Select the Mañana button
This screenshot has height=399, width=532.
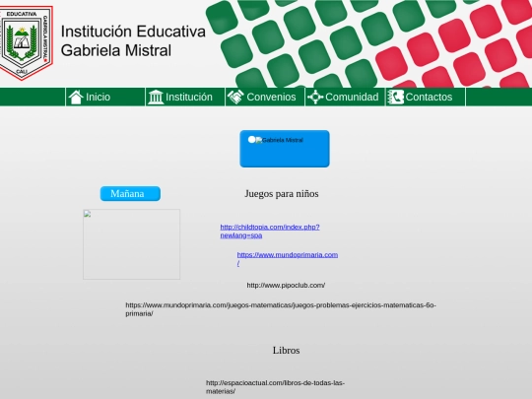pyautogui.click(x=130, y=193)
